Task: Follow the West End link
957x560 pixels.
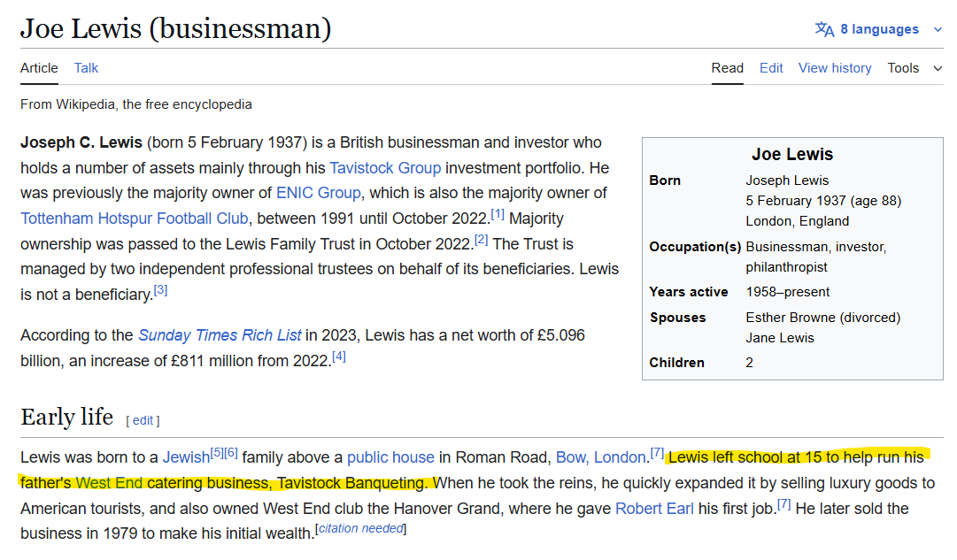Action: point(109,483)
